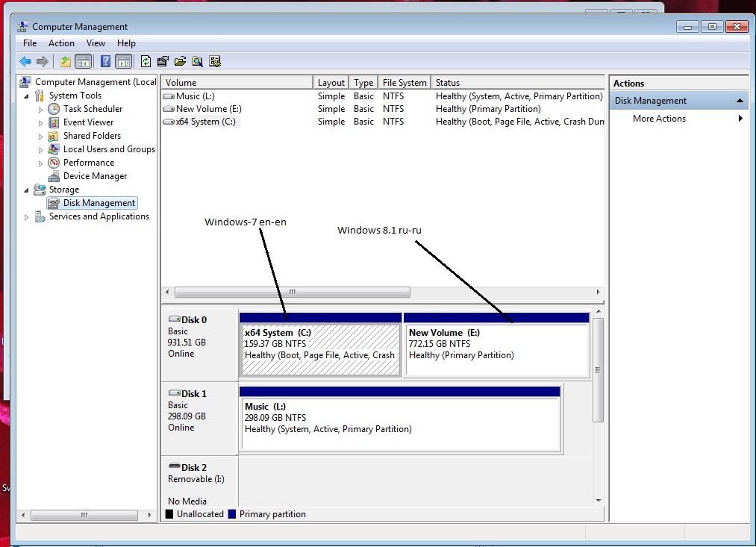
Task: Click the blue Help question mark icon
Action: [x=106, y=61]
